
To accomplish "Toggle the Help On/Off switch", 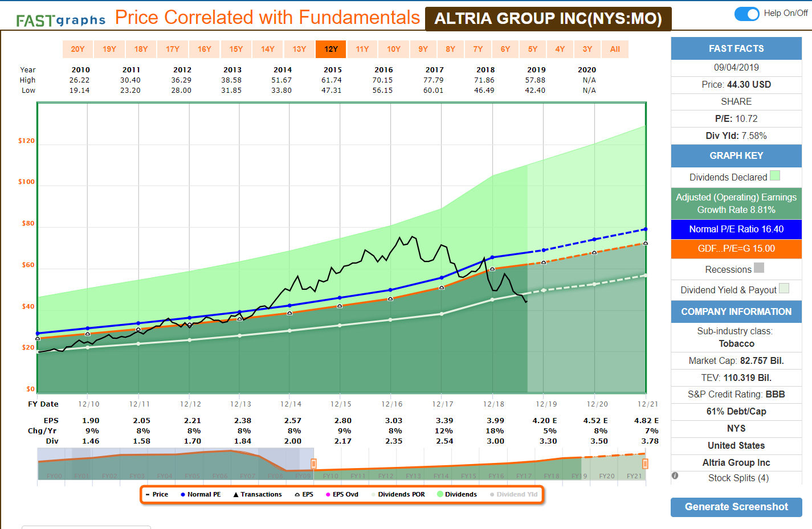I will point(746,14).
